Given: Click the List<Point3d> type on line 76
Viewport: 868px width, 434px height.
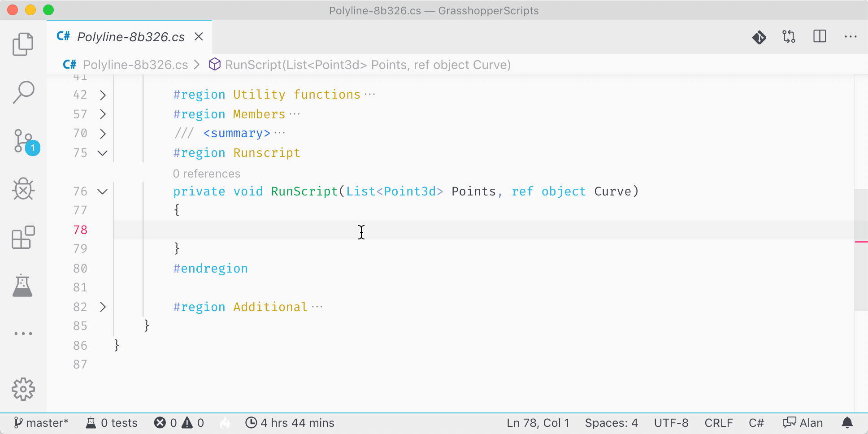Looking at the screenshot, I should click(395, 191).
